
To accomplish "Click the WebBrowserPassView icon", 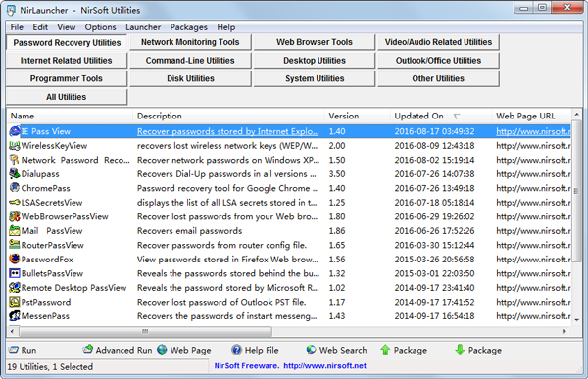I will click(x=15, y=216).
